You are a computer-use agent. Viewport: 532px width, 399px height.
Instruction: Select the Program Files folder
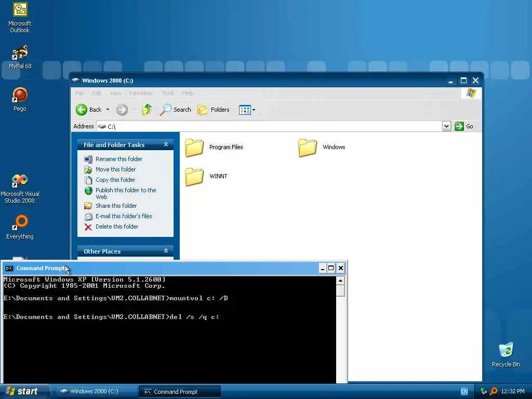click(x=214, y=147)
